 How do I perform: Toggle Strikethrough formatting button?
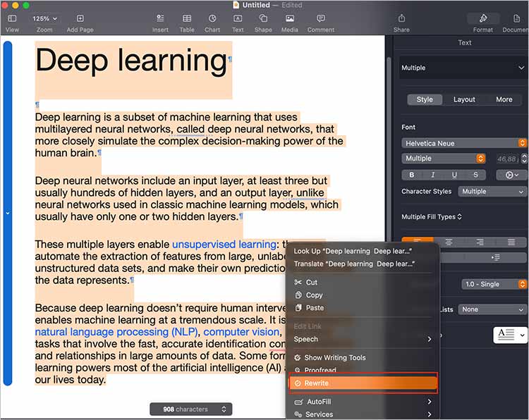475,175
